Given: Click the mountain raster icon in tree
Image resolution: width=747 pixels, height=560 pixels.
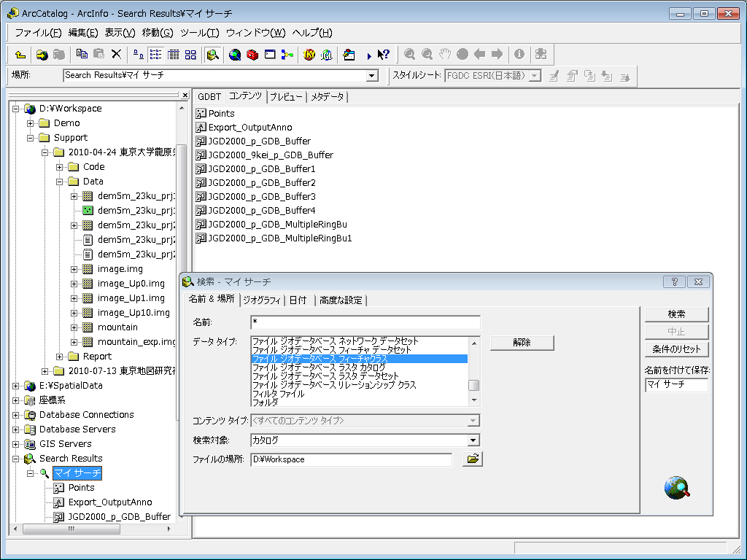Looking at the screenshot, I should (88, 327).
